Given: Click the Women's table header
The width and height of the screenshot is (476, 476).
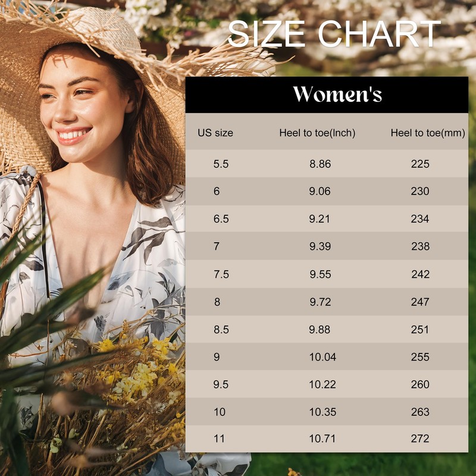Looking at the screenshot, I should tap(337, 94).
